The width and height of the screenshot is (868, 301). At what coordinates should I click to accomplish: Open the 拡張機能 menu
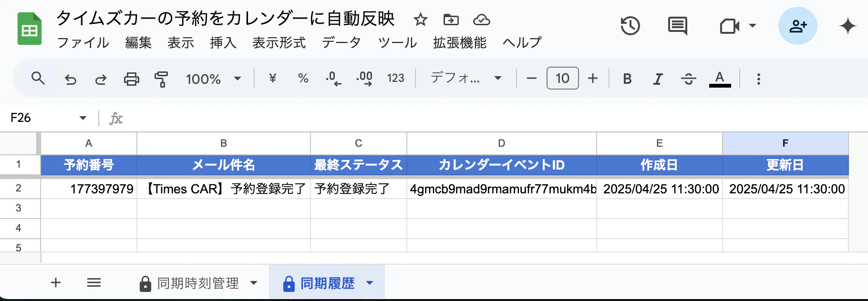point(460,42)
